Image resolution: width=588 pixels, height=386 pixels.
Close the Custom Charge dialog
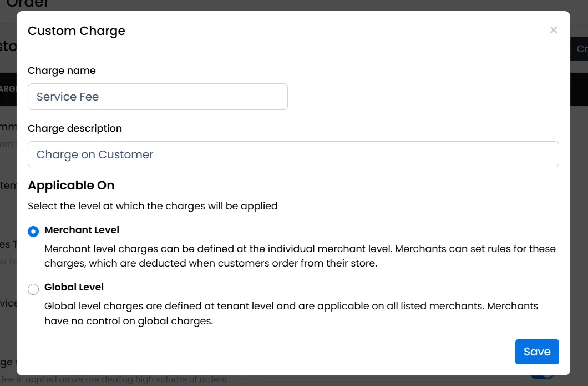[x=554, y=30]
